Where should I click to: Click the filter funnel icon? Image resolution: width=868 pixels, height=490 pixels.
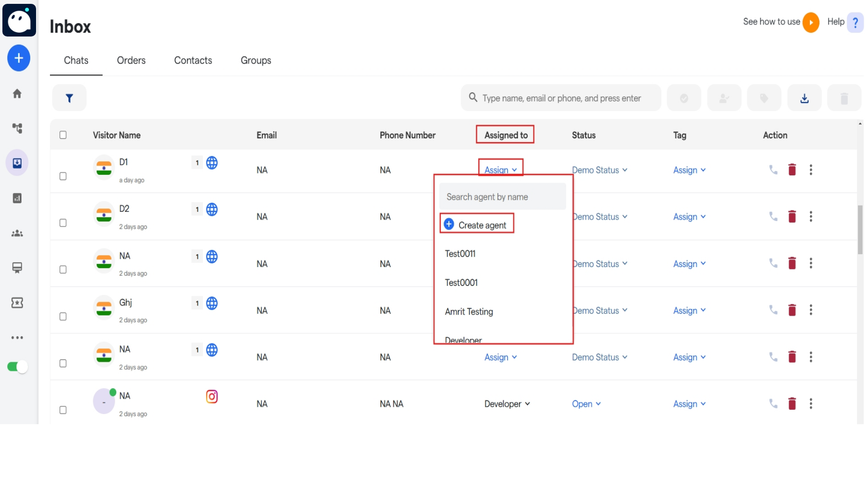[x=69, y=98]
